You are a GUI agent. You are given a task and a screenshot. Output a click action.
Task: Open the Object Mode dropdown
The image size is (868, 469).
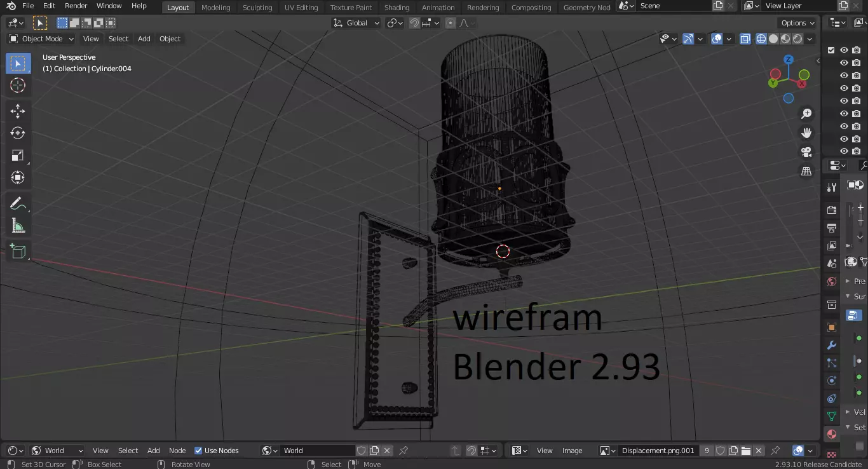(x=41, y=39)
